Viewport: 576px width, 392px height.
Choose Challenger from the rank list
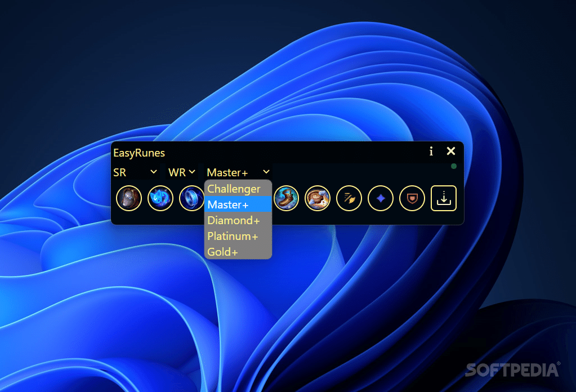[238, 189]
